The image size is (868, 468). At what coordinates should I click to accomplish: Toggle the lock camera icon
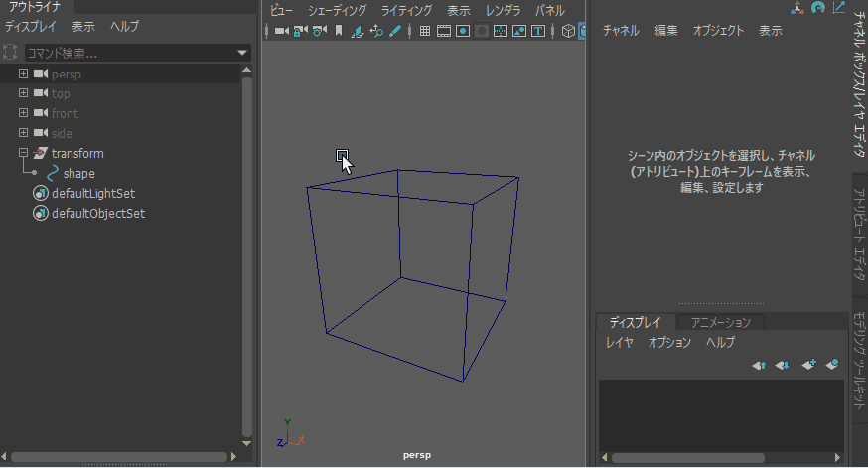coord(300,31)
